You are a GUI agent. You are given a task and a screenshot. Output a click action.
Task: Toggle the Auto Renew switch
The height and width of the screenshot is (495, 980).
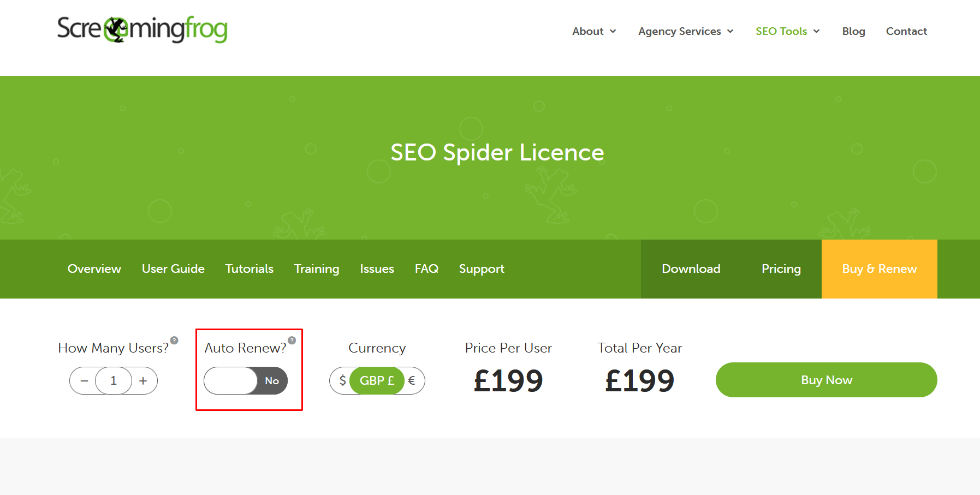[246, 381]
